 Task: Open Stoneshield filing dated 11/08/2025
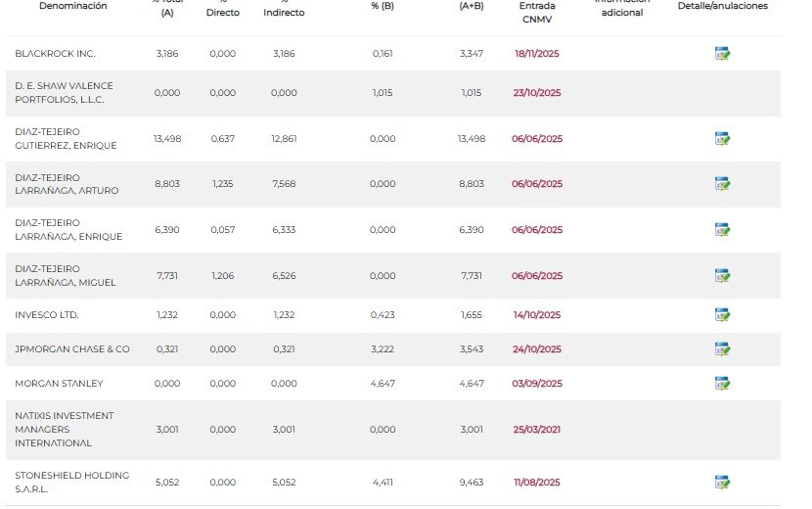(537, 483)
